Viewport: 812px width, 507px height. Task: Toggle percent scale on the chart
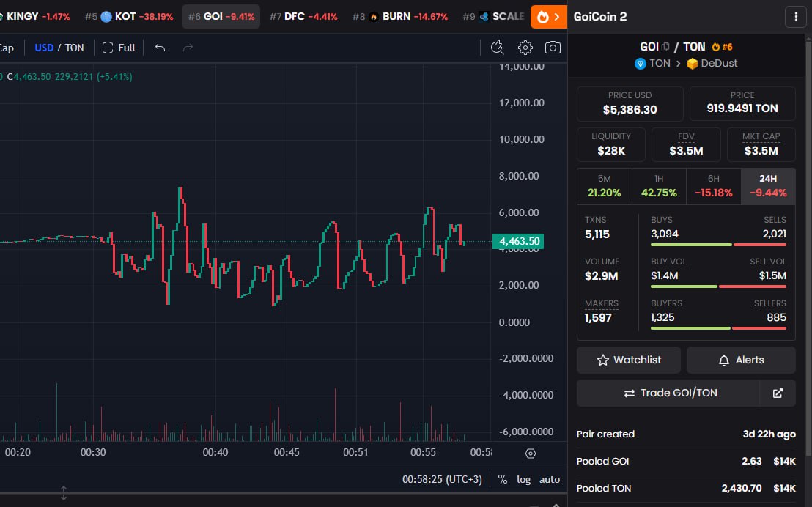coord(503,479)
